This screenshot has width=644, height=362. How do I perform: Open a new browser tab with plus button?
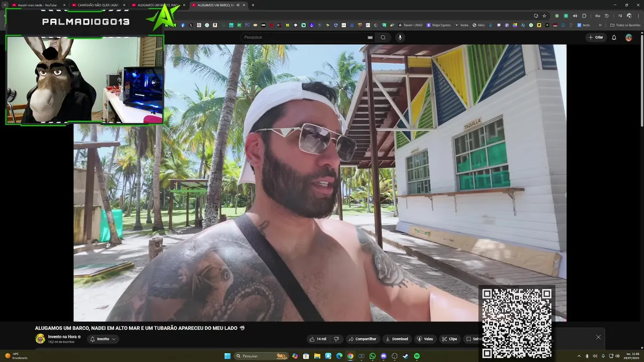pos(253,5)
